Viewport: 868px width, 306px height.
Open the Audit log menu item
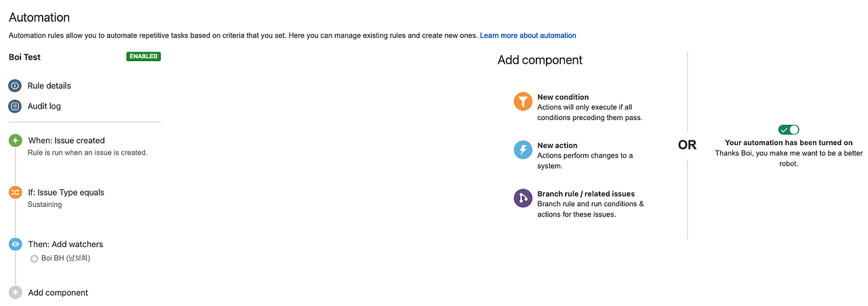44,107
